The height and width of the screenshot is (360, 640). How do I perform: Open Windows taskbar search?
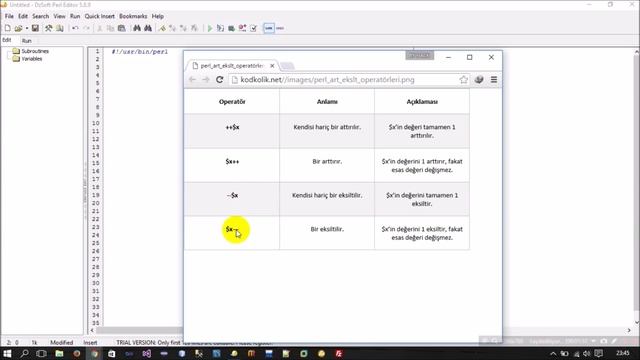(x=24, y=353)
